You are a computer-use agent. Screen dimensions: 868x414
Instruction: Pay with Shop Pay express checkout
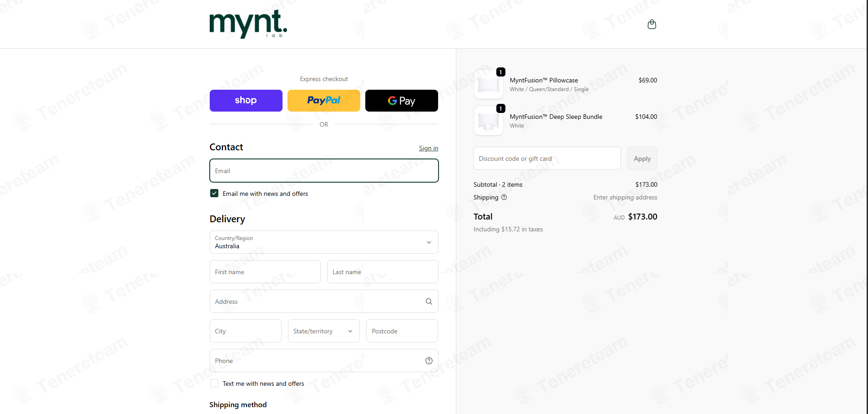(x=246, y=101)
